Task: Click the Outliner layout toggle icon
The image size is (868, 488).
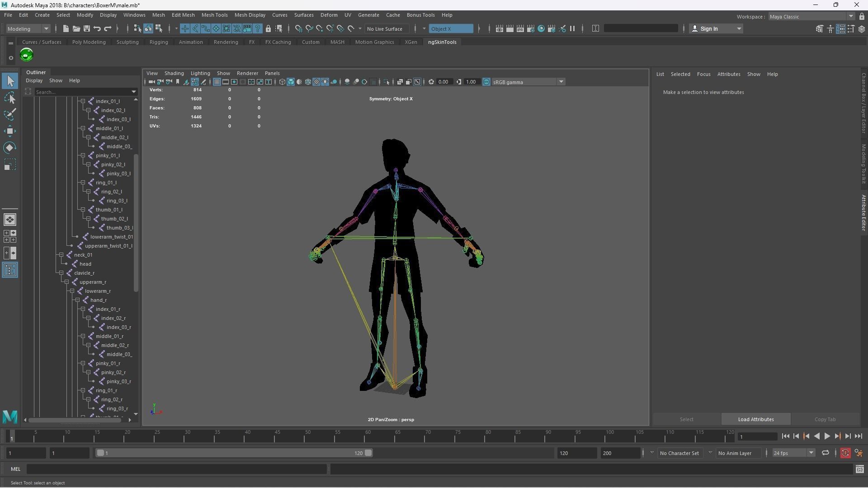Action: click(x=10, y=270)
